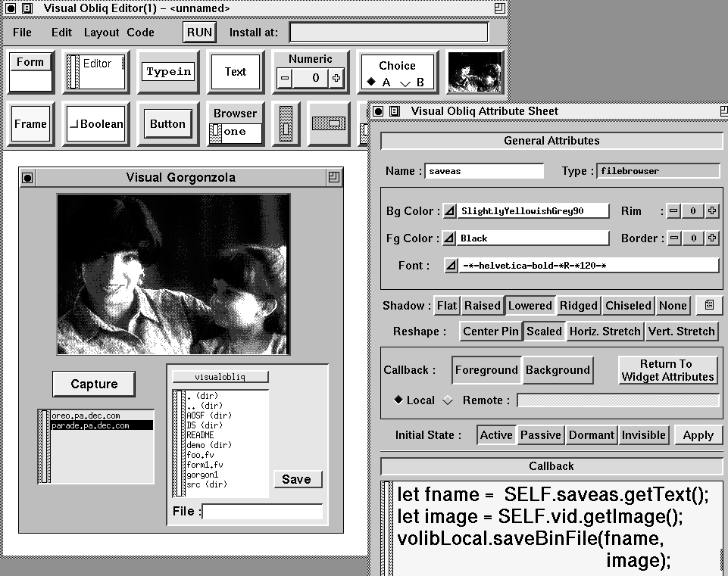Increase the Rim value with plus
Screen dimensions: 728x576
[x=712, y=211]
